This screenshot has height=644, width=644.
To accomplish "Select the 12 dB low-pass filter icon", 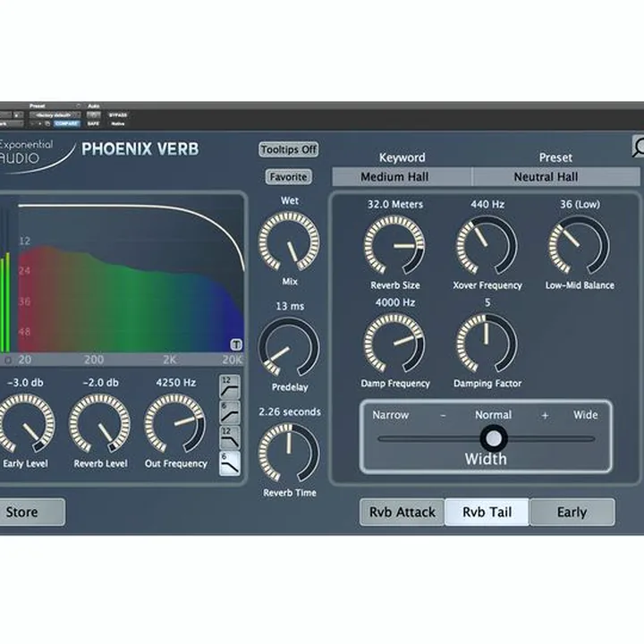I will [x=230, y=437].
